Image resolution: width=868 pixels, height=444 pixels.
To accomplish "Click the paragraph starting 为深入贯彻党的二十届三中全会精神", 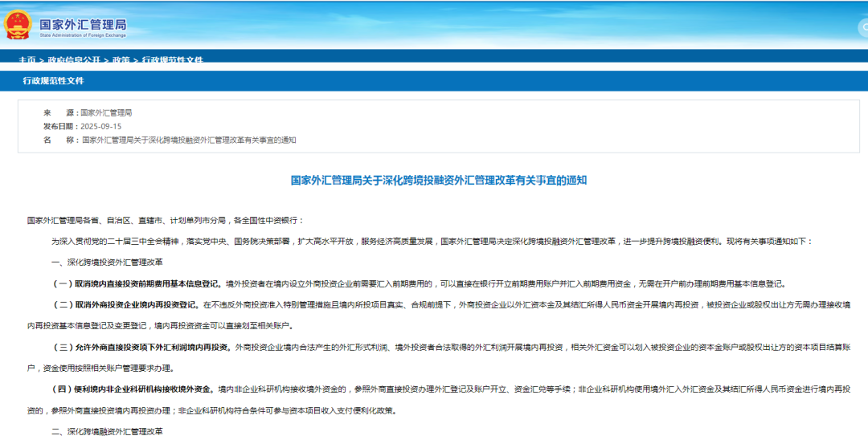I will coord(432,242).
